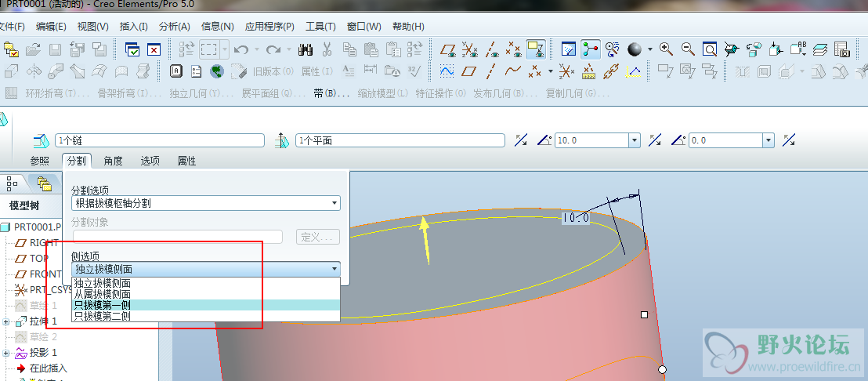The width and height of the screenshot is (868, 381).
Task: Click the view manager icon
Action: point(841,50)
